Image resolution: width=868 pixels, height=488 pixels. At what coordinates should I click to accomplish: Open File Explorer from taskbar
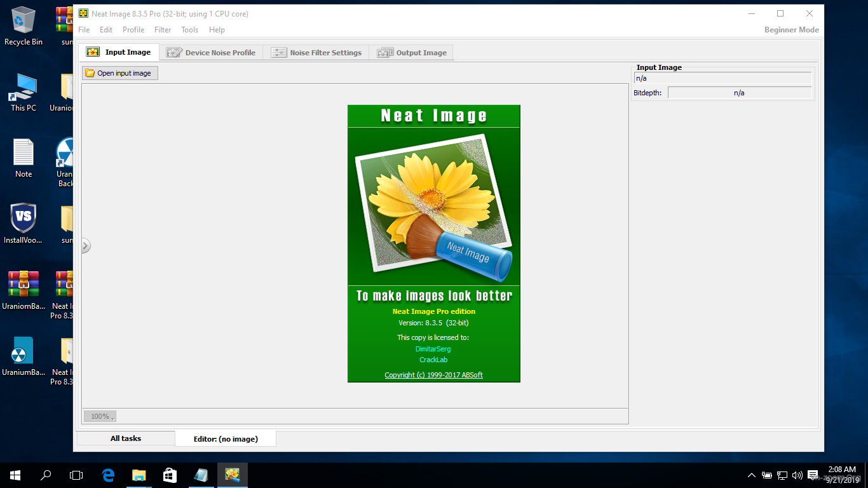point(139,475)
